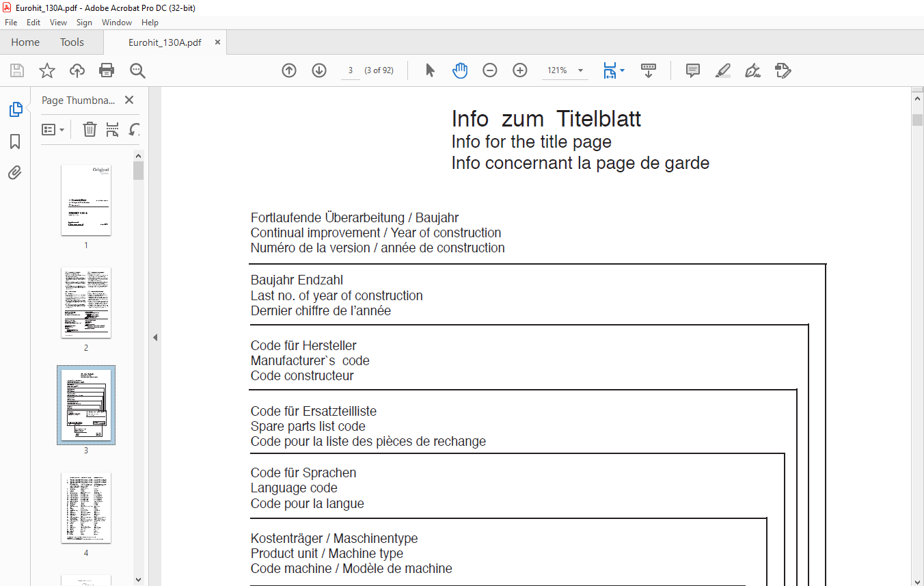Open the Window menu

(117, 23)
